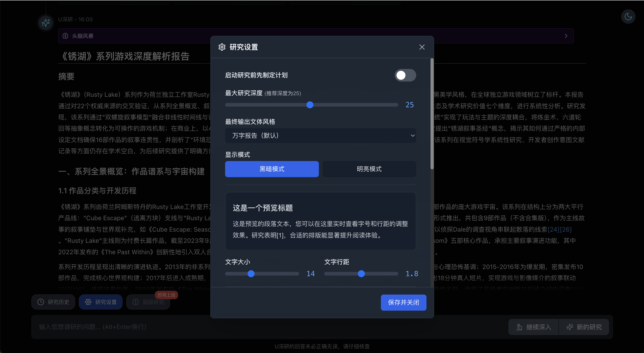This screenshot has width=644, height=353.
Task: Select 明亮模式 display mode
Action: click(x=369, y=169)
